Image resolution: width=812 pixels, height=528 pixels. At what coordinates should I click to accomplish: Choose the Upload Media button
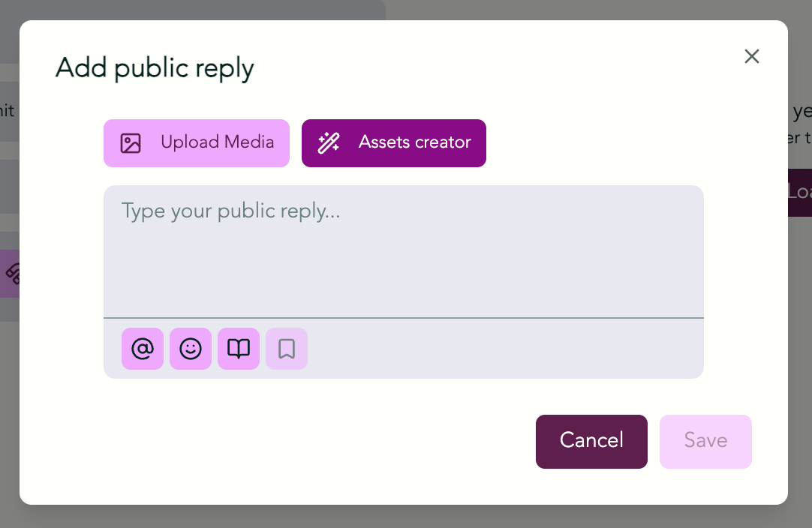(x=197, y=143)
